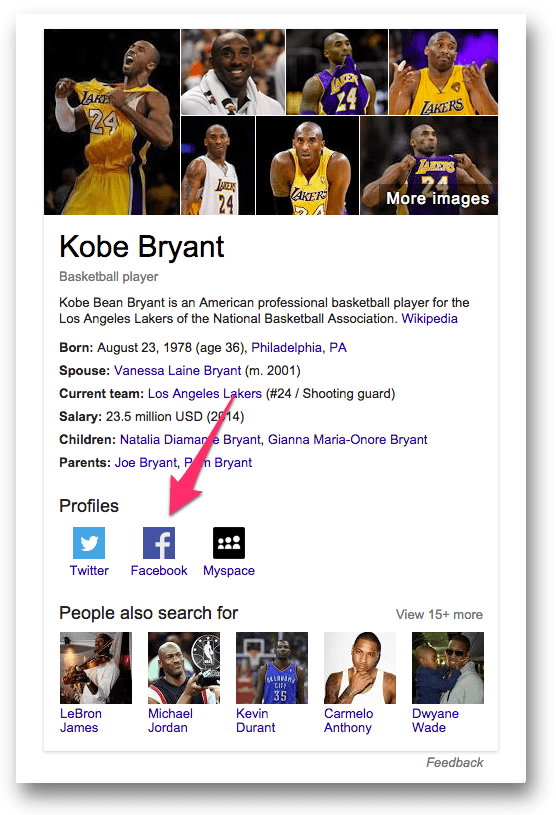Open the Facebook profile icon
This screenshot has width=556, height=815.
159,543
